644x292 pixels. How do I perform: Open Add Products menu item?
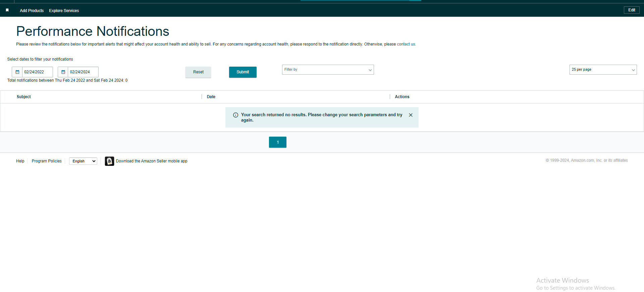(32, 11)
